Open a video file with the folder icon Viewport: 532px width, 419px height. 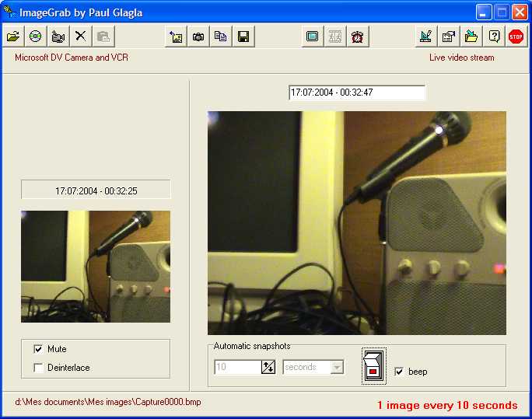click(13, 36)
